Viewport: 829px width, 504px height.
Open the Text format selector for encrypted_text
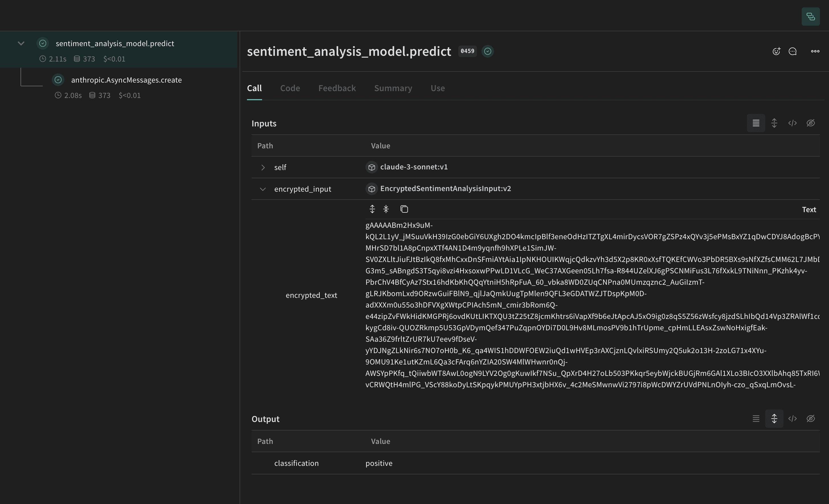click(x=809, y=210)
